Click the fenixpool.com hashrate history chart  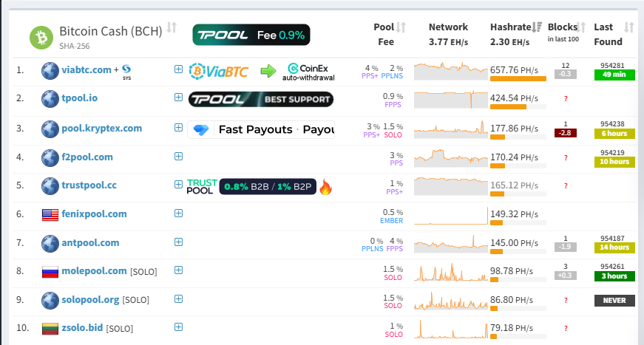[x=451, y=215]
